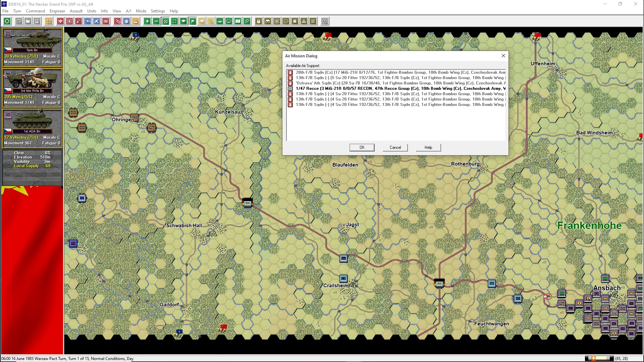Image resolution: width=644 pixels, height=362 pixels.
Task: Select the 28th F/B Sqdn MiG-21H row
Action: 396,72
